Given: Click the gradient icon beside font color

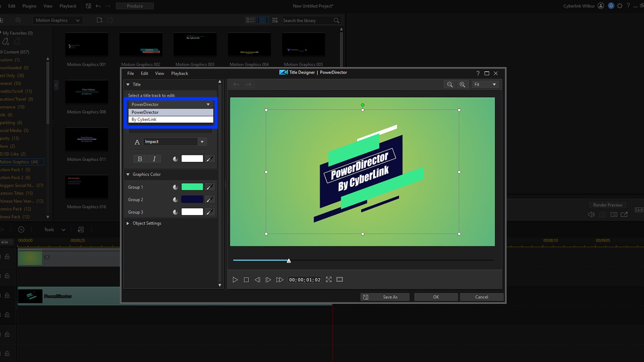Looking at the screenshot, I should tap(175, 159).
